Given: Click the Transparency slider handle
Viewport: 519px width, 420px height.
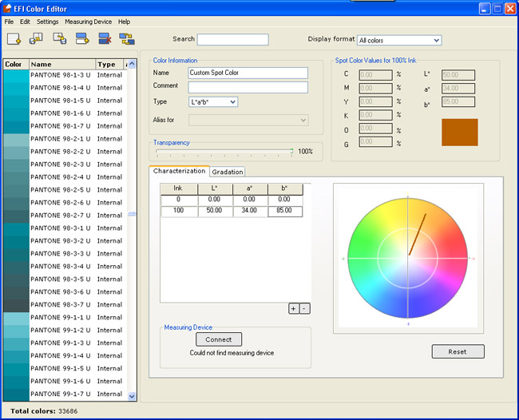Looking at the screenshot, I should pos(291,151).
